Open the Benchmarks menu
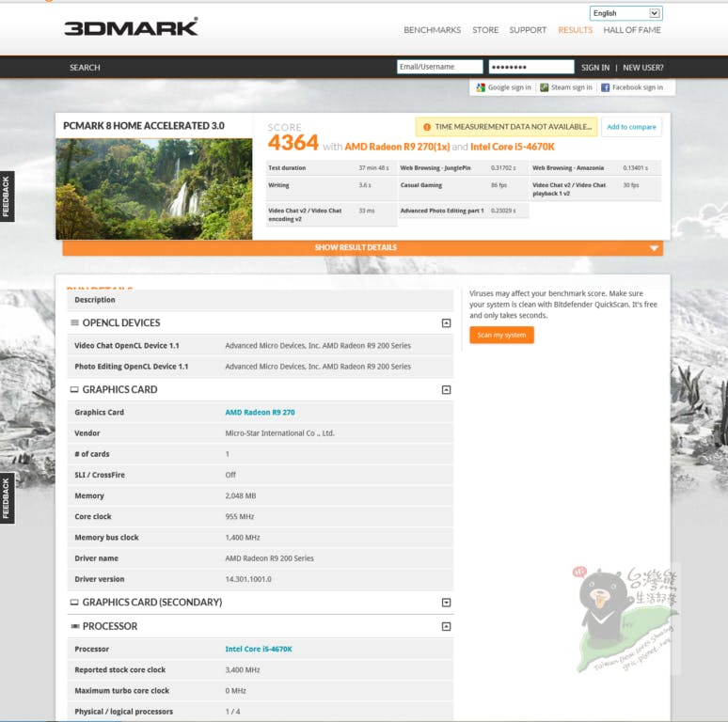Screen dimensions: 728x722 (432, 30)
